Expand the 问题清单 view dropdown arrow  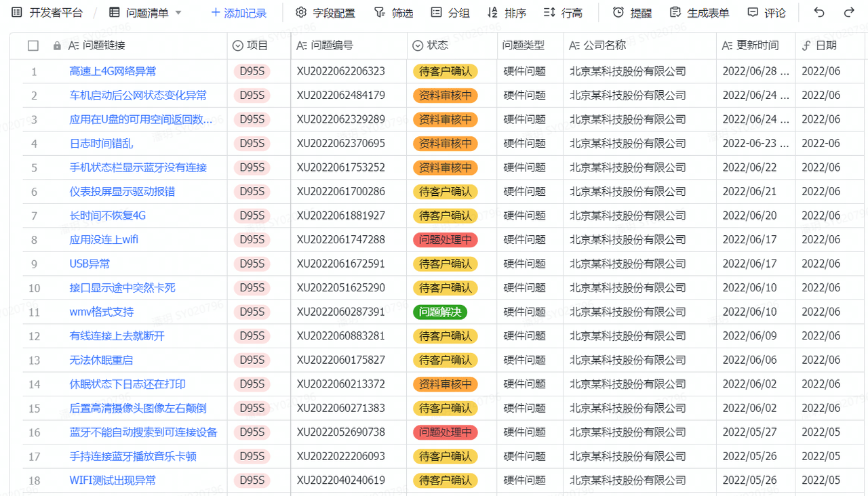[178, 13]
